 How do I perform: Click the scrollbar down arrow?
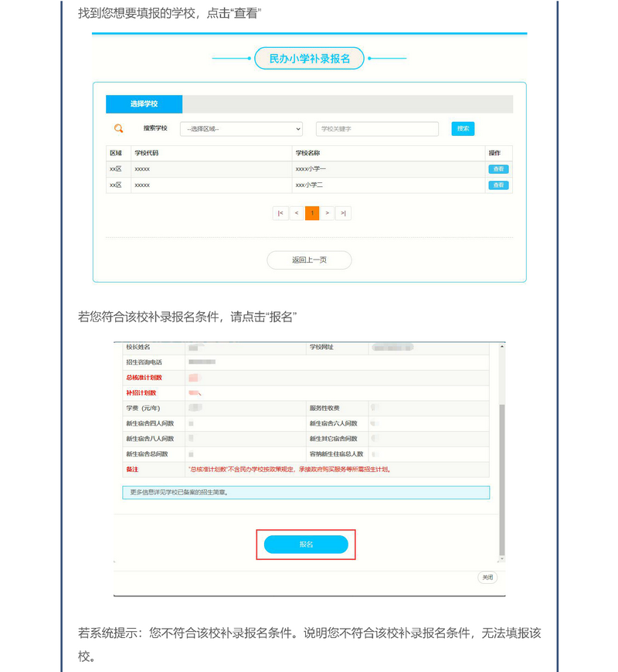[x=502, y=557]
